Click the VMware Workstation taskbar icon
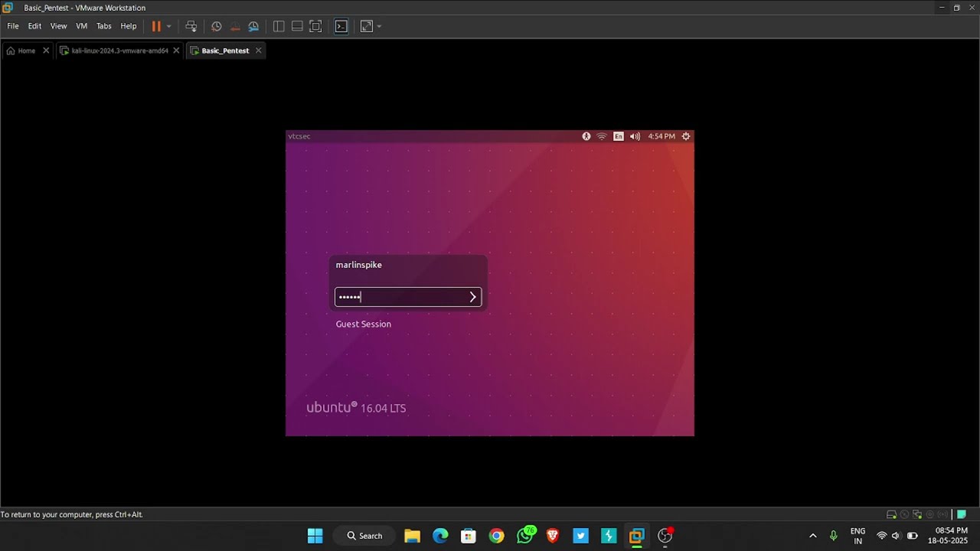Image resolution: width=980 pixels, height=551 pixels. coord(637,536)
